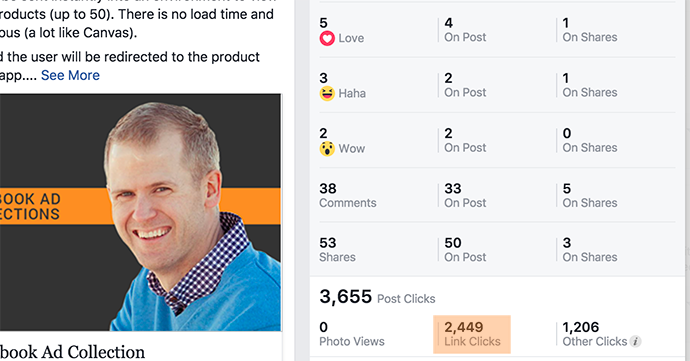Click the Wow surprised emoji icon
Screen dimensions: 690x361
click(x=327, y=149)
